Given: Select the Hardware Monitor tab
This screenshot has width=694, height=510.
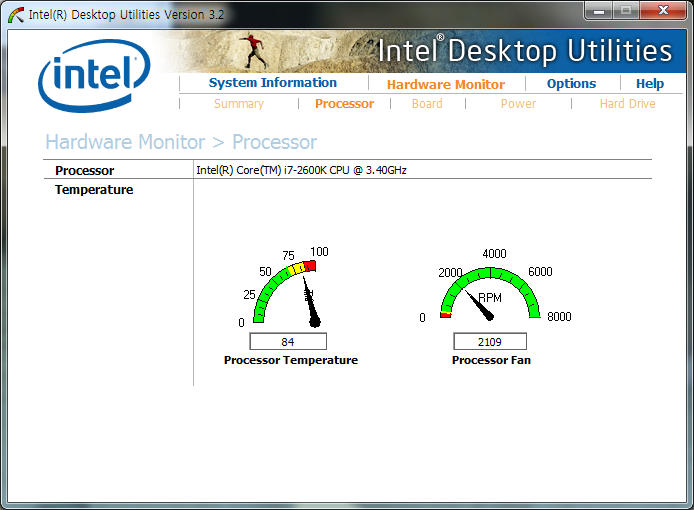Looking at the screenshot, I should click(446, 84).
